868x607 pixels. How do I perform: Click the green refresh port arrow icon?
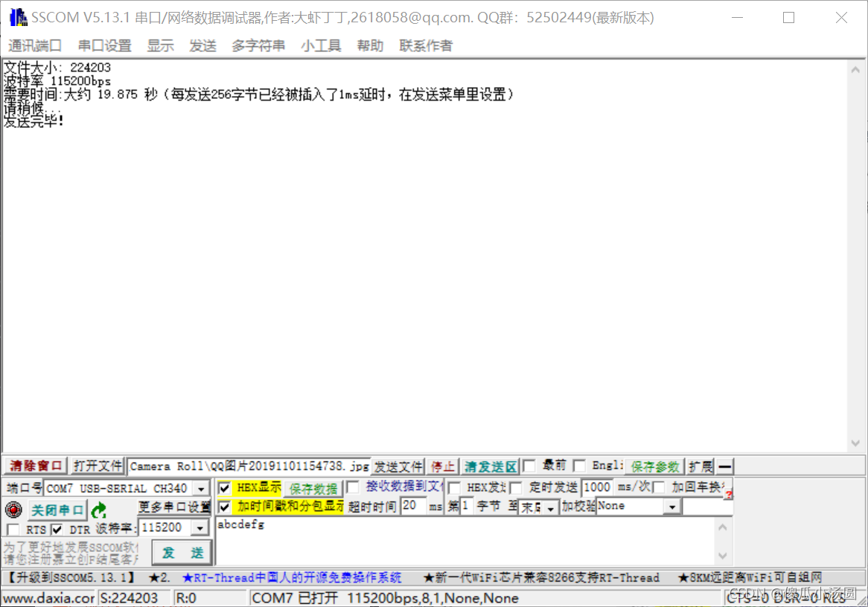(98, 510)
